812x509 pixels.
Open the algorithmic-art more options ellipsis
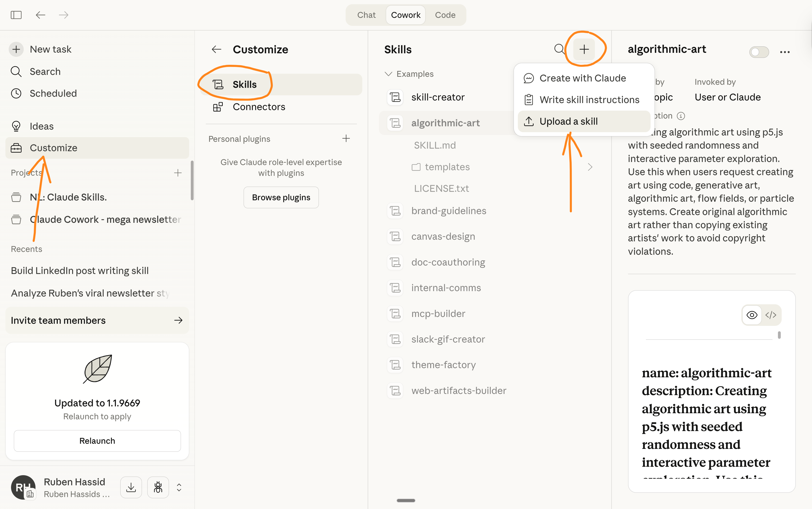(x=785, y=52)
